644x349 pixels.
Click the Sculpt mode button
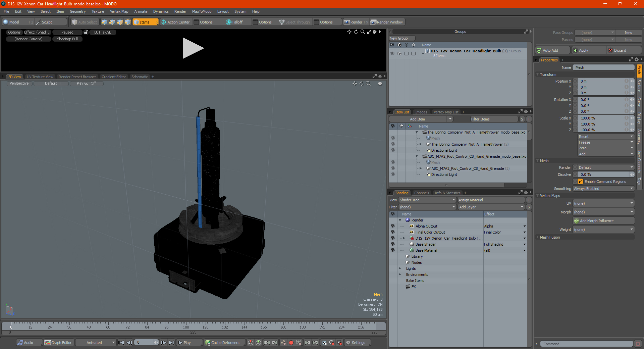pyautogui.click(x=50, y=22)
